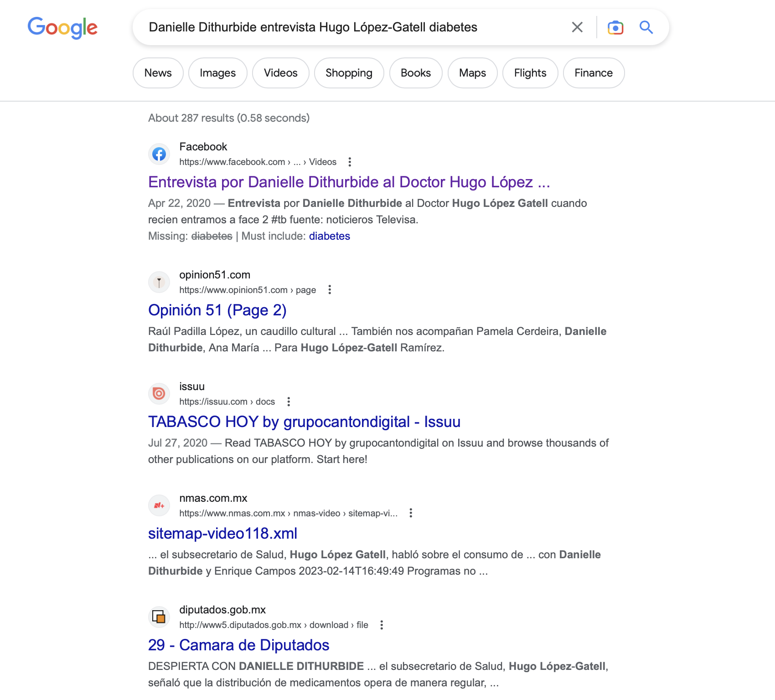Open the 'Entrevista por Danielle Dithurbide' Facebook link
This screenshot has height=700, width=775.
pyautogui.click(x=349, y=182)
